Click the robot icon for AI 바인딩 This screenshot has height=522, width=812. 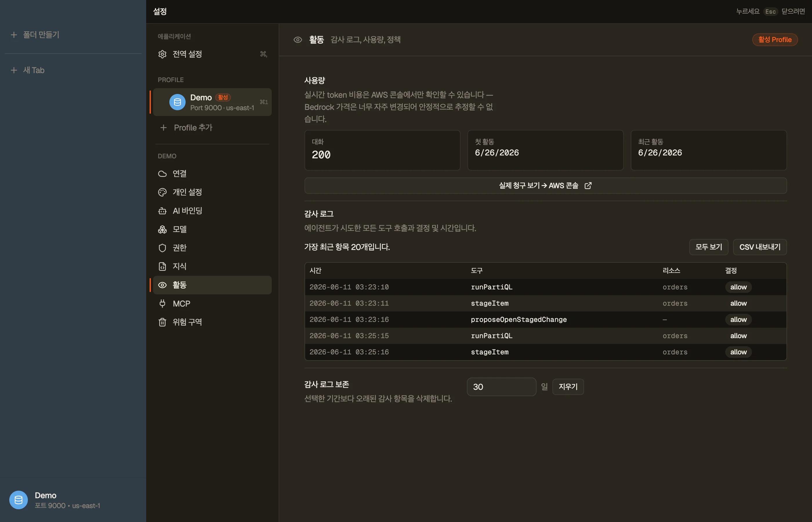[x=162, y=211]
